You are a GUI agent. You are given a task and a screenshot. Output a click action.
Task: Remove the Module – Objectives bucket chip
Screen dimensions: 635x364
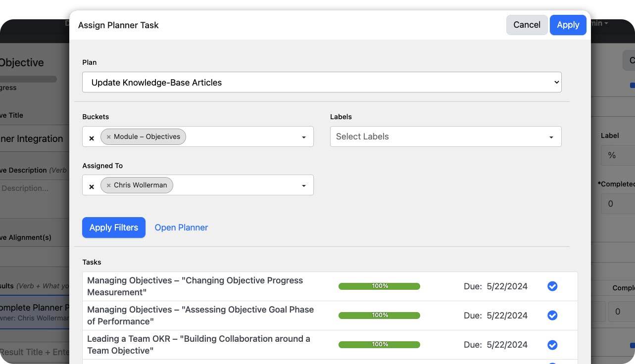point(109,137)
